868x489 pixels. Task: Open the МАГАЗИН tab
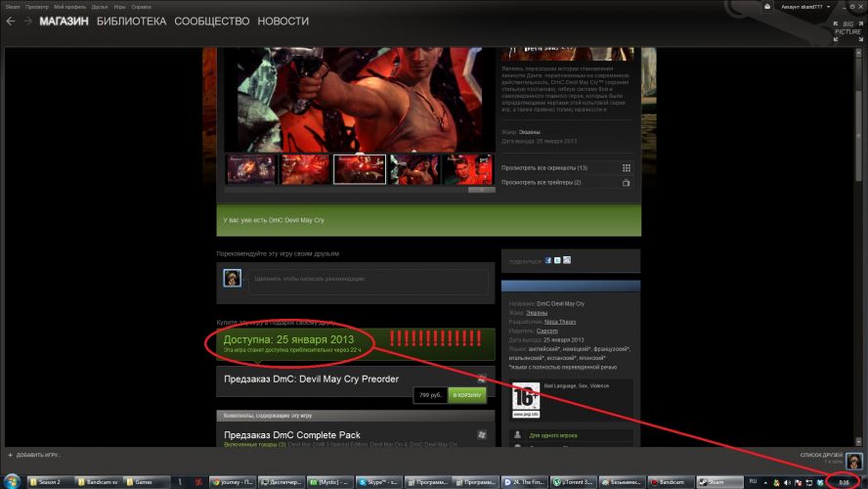click(64, 22)
